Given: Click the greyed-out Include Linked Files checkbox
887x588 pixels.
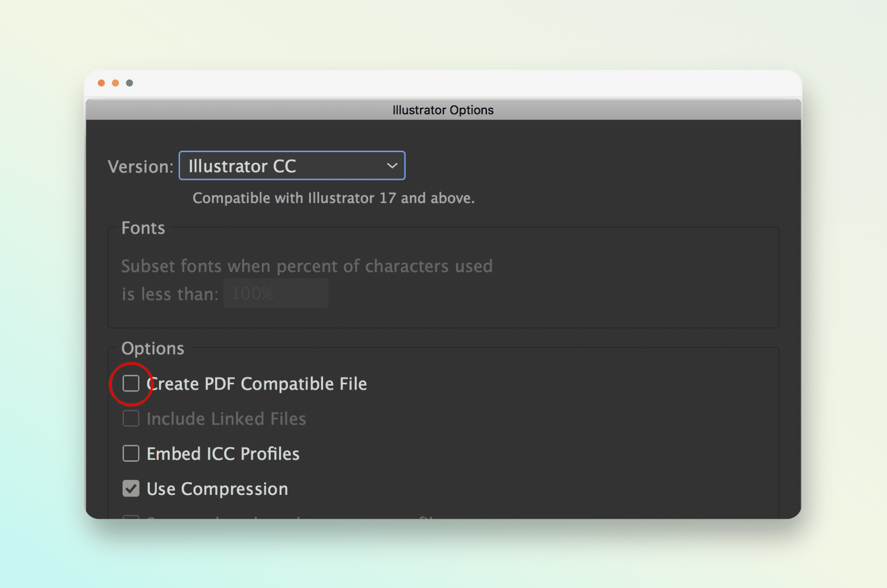Looking at the screenshot, I should [x=131, y=418].
